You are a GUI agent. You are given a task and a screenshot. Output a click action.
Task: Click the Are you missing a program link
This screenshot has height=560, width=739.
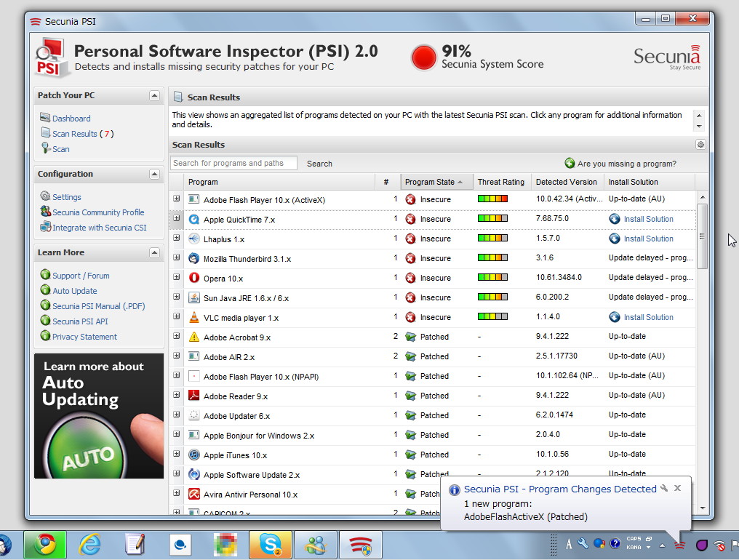coord(626,164)
